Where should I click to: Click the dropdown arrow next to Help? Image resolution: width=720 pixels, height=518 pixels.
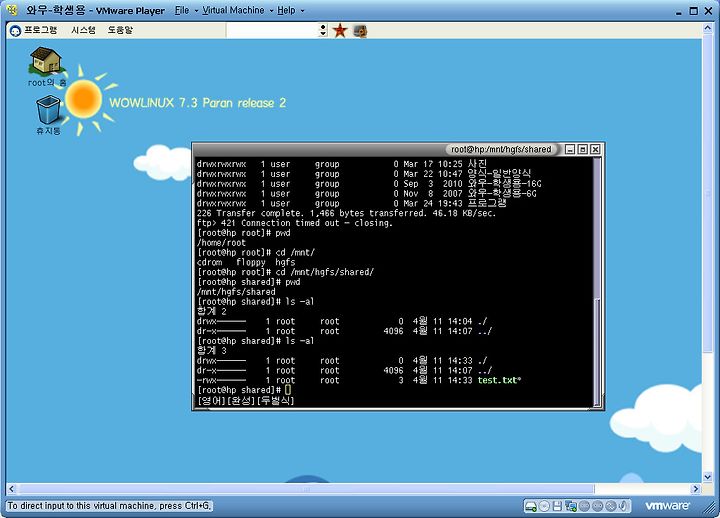click(302, 11)
